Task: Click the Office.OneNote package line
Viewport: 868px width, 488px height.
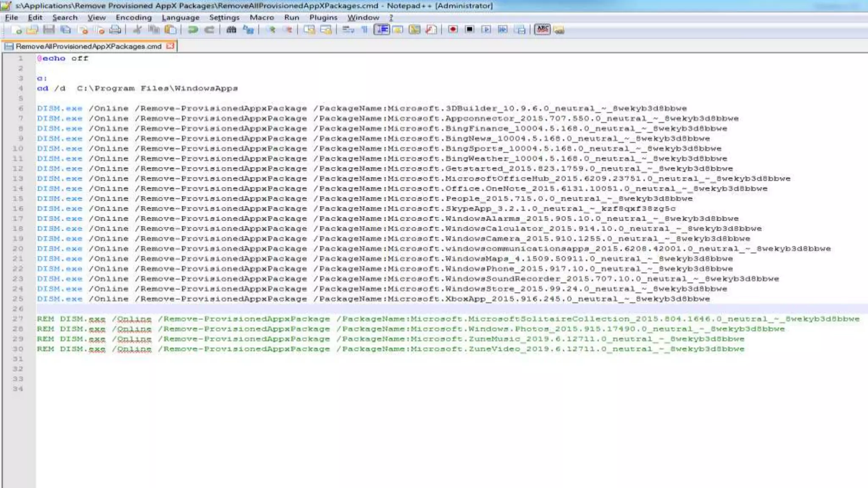Action: pyautogui.click(x=402, y=189)
